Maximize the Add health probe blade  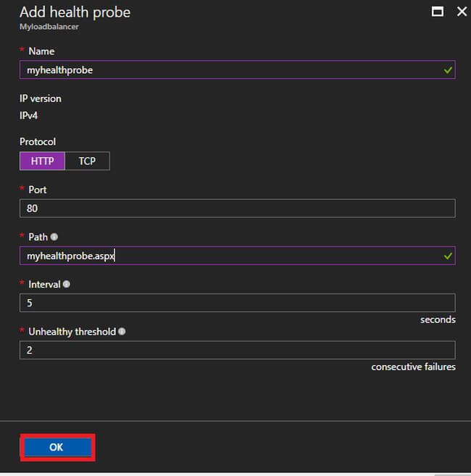(x=437, y=12)
